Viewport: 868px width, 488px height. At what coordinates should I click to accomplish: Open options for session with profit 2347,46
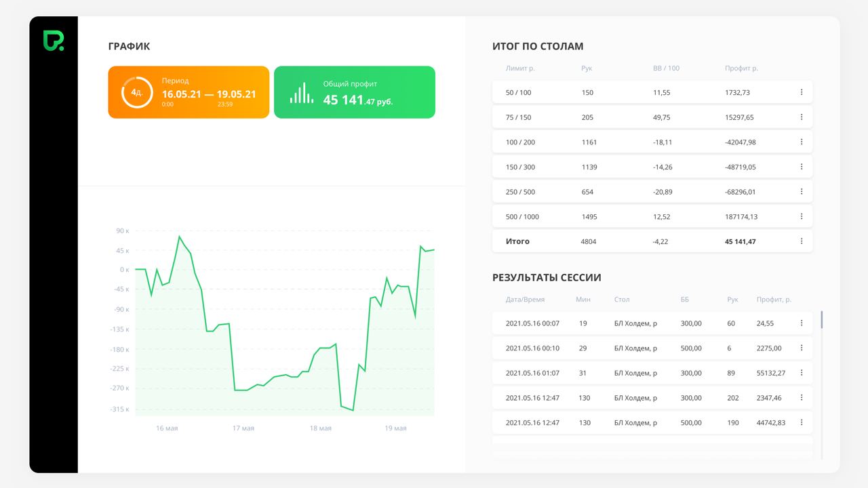coord(802,398)
